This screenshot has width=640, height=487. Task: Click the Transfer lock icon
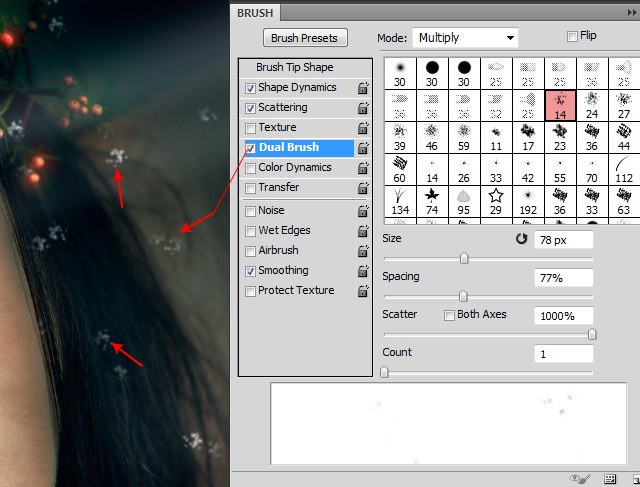[x=363, y=188]
